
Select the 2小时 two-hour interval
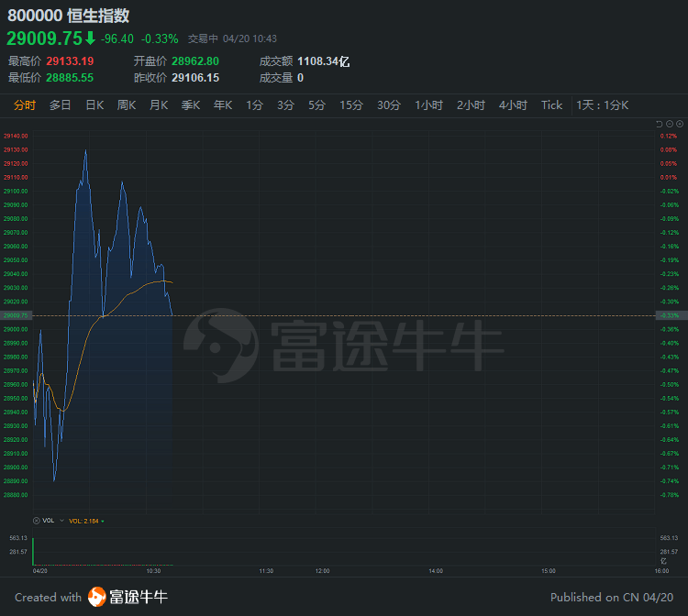tap(471, 105)
